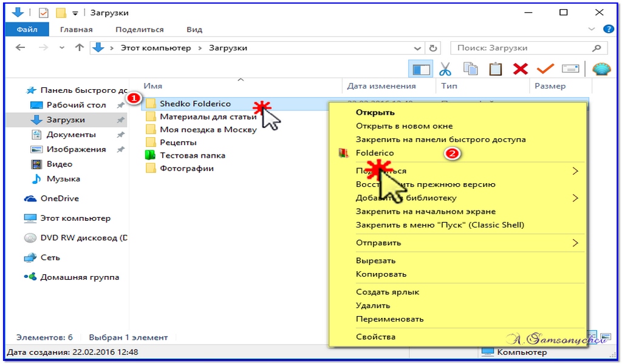The width and height of the screenshot is (622, 364).
Task: Open OneDrive in navigation pane
Action: (x=52, y=198)
